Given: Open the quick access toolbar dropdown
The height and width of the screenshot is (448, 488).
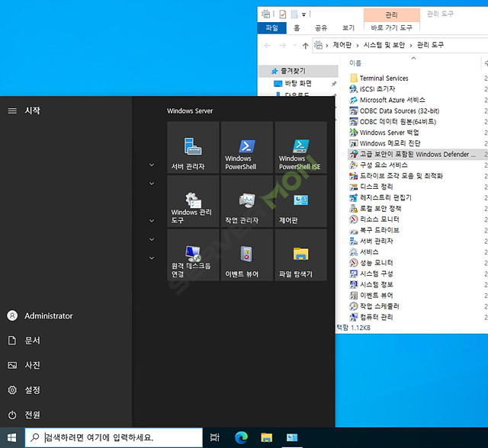Looking at the screenshot, I should [303, 14].
